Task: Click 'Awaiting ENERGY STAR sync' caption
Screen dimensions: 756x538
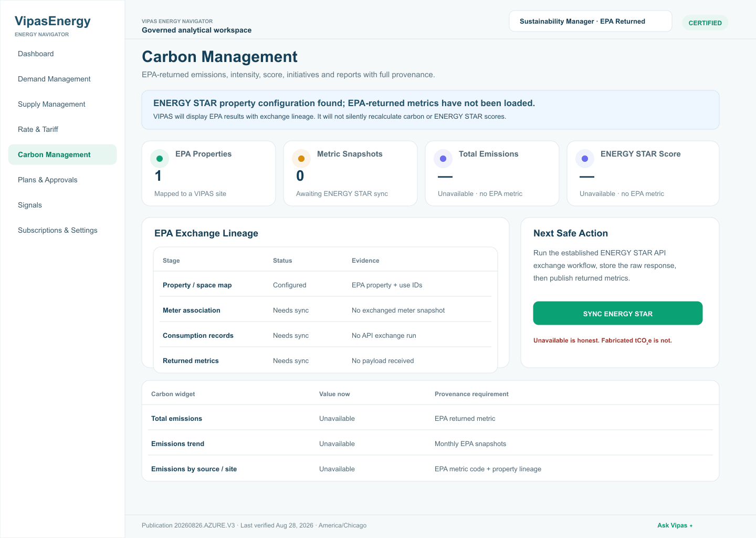Action: pyautogui.click(x=342, y=193)
